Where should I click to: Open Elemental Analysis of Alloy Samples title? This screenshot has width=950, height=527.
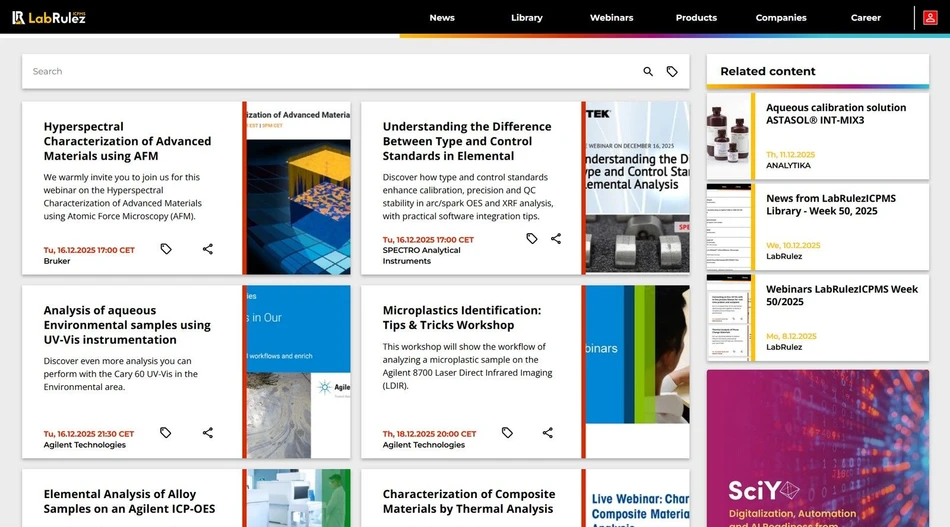coord(129,502)
